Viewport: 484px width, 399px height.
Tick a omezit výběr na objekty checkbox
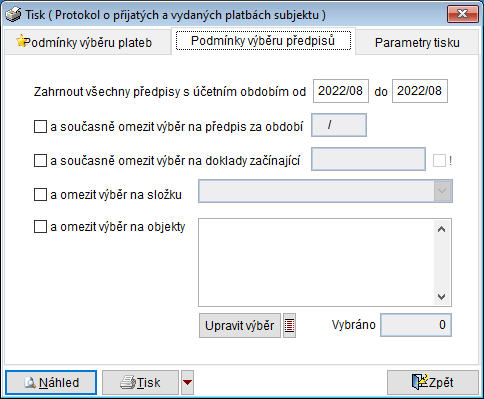[x=40, y=227]
